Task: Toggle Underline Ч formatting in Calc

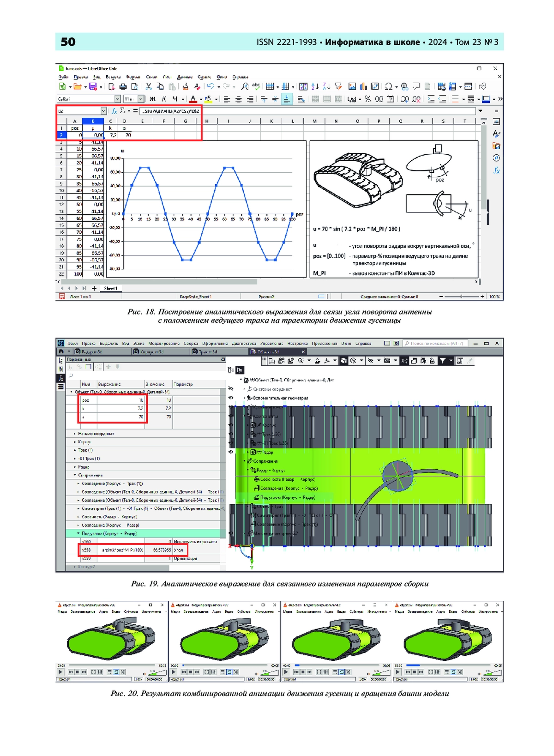Action: (175, 99)
